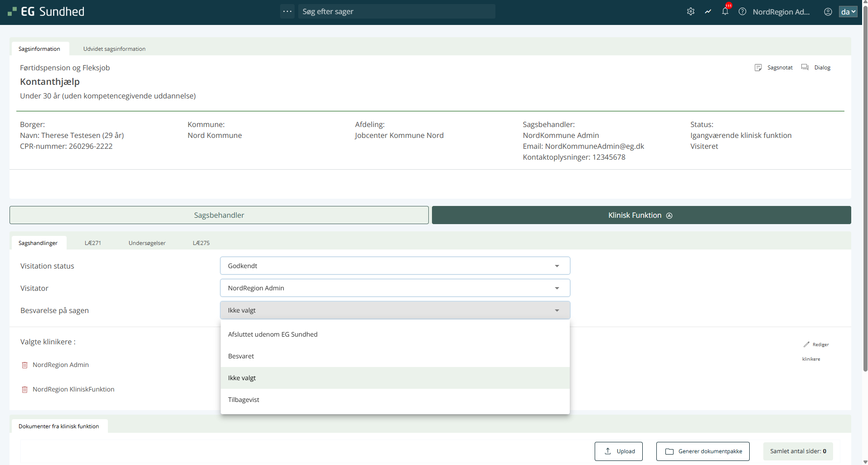Open the statistics trend-line icon
Viewport: 868px width, 465px height.
coord(708,12)
